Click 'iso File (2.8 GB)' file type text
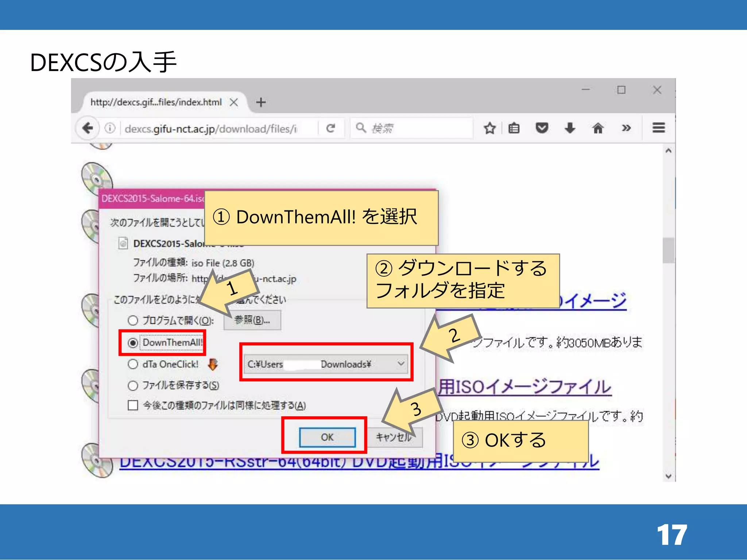 [x=223, y=263]
